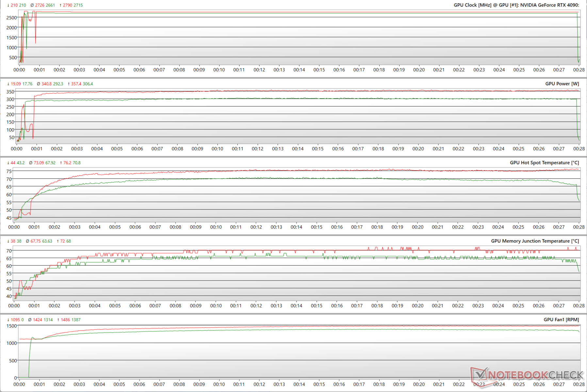Click the GPU Fan1 [RPM] title
Viewport: 587px width, 392px height.
click(561, 319)
